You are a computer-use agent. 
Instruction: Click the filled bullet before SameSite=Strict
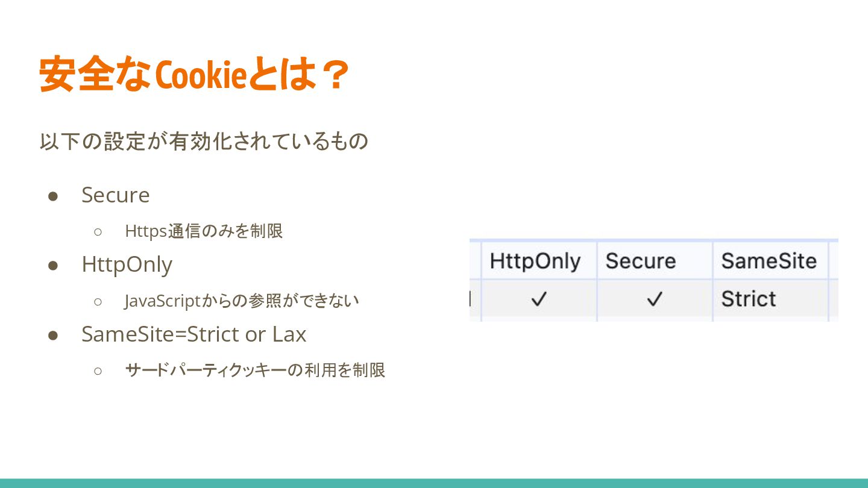53,335
